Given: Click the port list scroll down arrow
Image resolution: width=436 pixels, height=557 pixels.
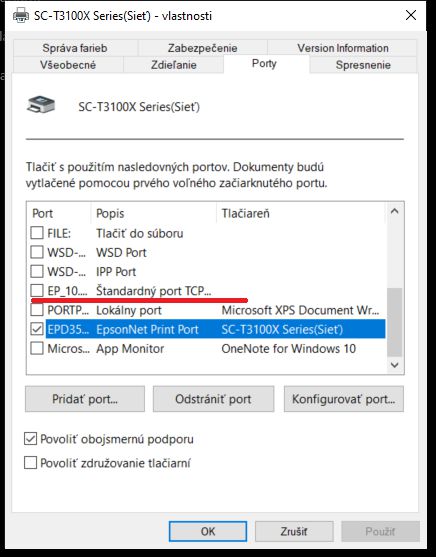Looking at the screenshot, I should [x=394, y=365].
